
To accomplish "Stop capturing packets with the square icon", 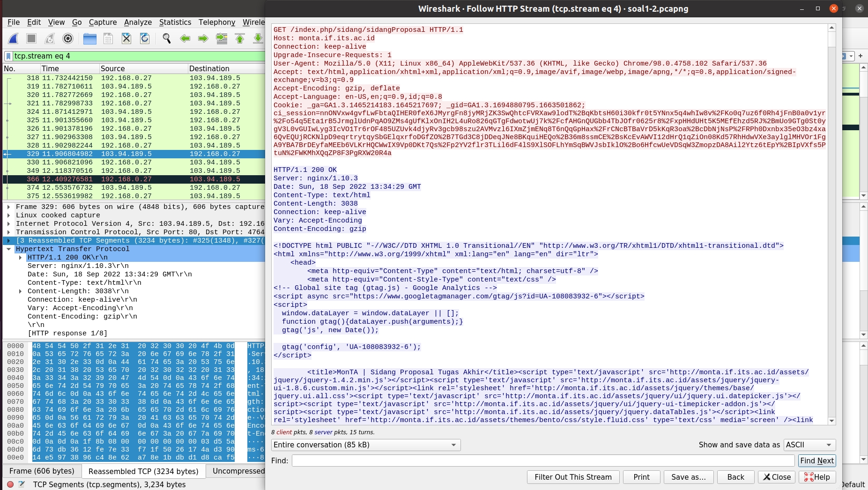I will pyautogui.click(x=31, y=38).
